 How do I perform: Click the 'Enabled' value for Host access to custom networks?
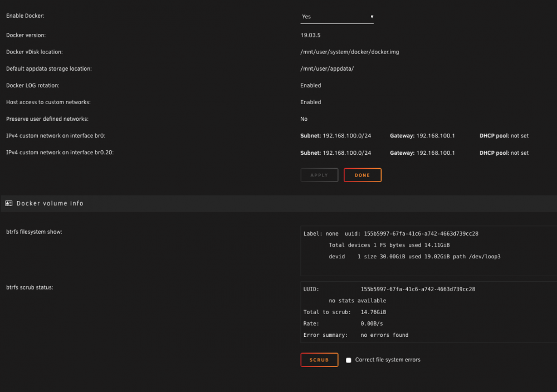[310, 102]
